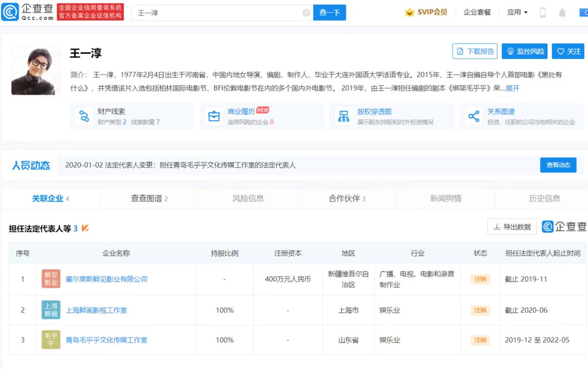Click 王一淳 profile photo
The image size is (588, 369).
pos(36,71)
